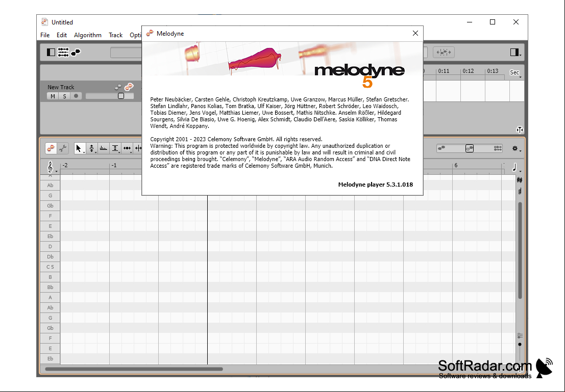The width and height of the screenshot is (565, 392).
Task: Click the B pitch row label
Action: point(50,277)
